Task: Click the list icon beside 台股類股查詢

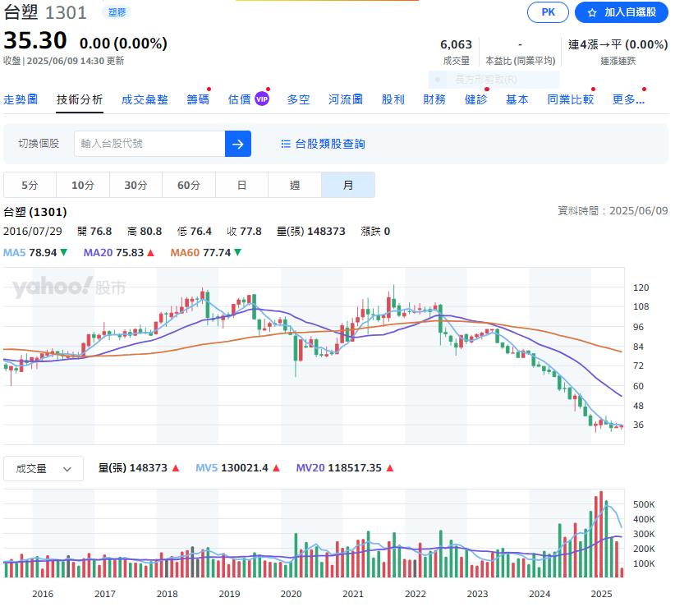Action: pos(286,144)
